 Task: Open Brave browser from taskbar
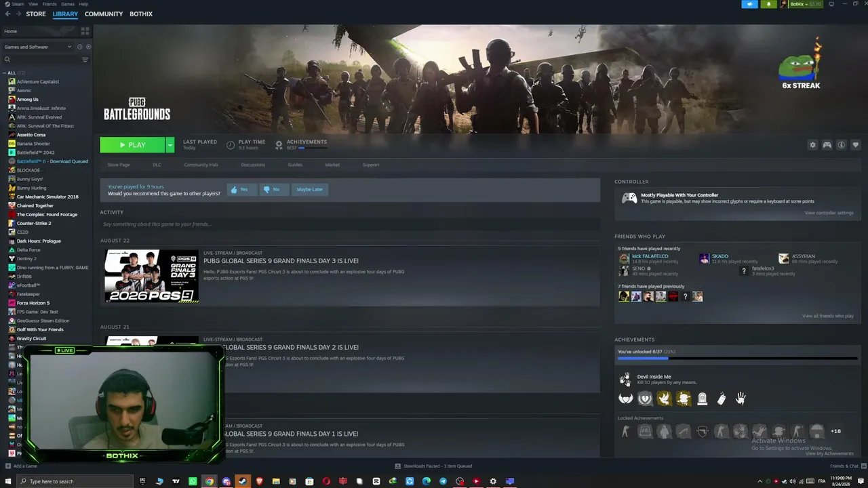pyautogui.click(x=259, y=481)
